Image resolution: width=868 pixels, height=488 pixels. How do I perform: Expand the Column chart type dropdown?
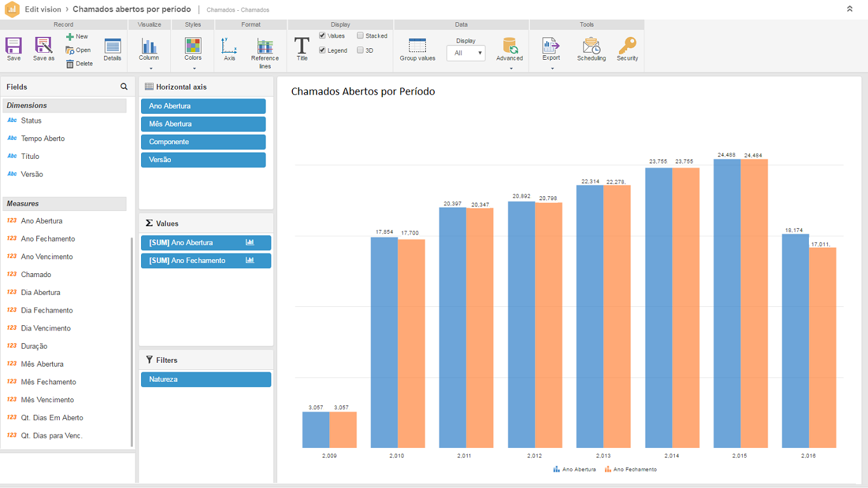tap(151, 68)
